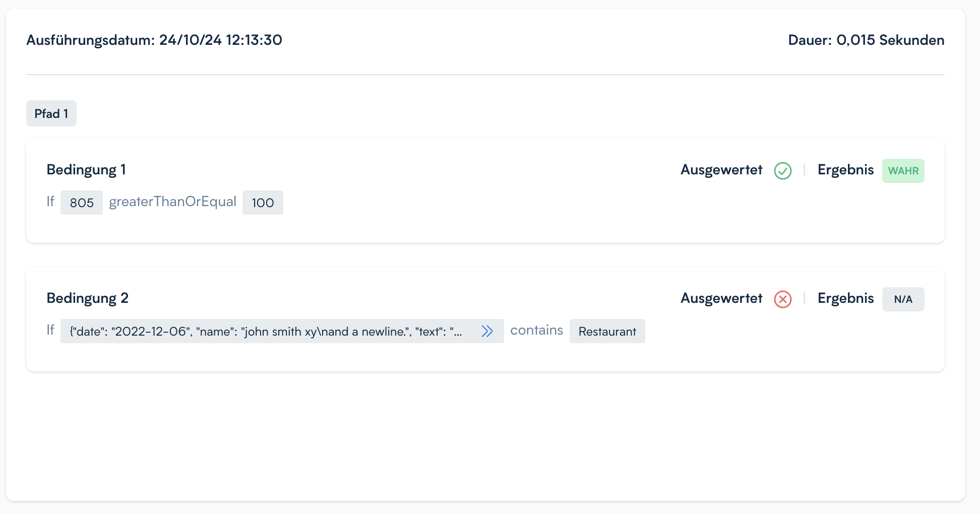Click the Ausführungsdatum timestamp text

pyautogui.click(x=154, y=40)
